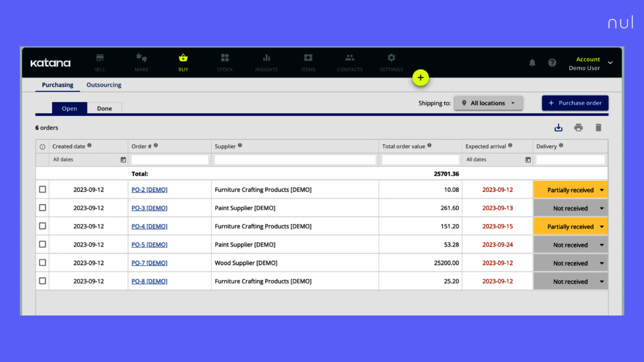644x362 pixels.
Task: Open the PO-5 [DEMO] order link
Action: 149,244
